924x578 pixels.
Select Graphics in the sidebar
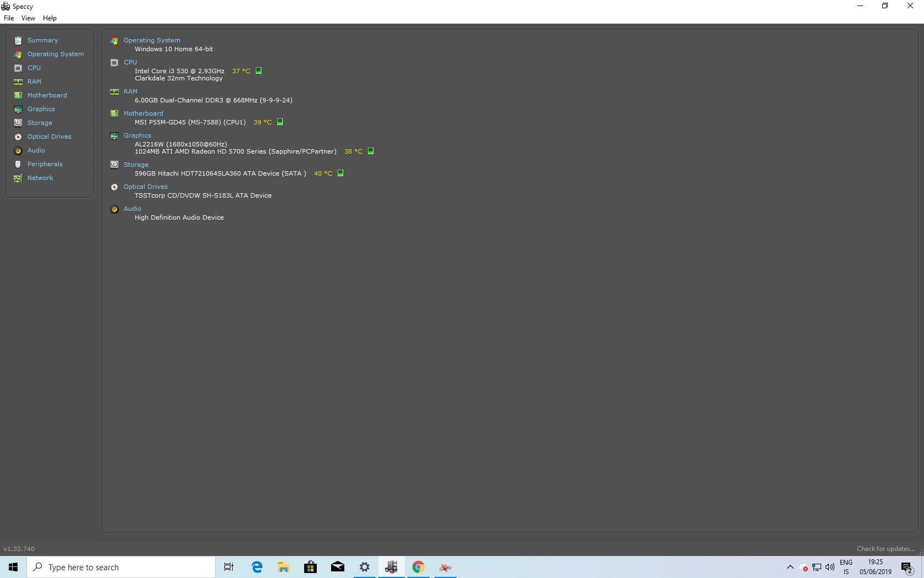coord(41,109)
